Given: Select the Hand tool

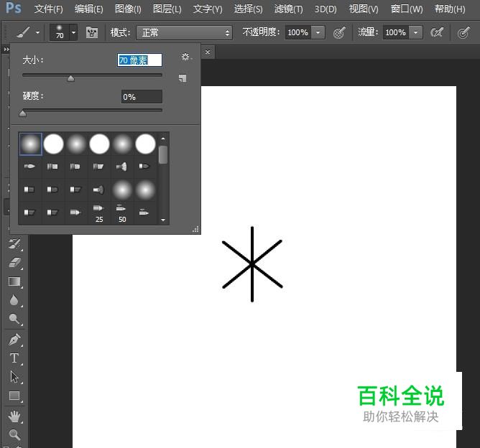Looking at the screenshot, I should pyautogui.click(x=14, y=416).
